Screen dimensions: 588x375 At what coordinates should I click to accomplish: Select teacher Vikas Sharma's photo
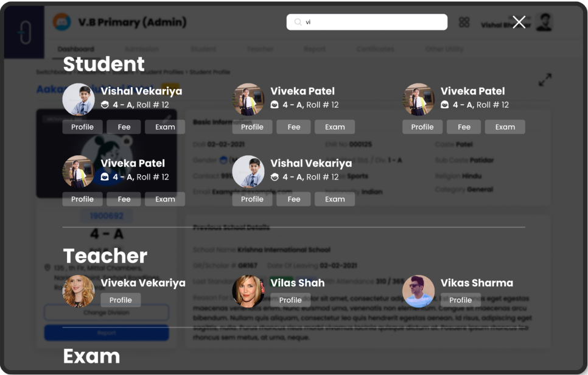pyautogui.click(x=418, y=291)
